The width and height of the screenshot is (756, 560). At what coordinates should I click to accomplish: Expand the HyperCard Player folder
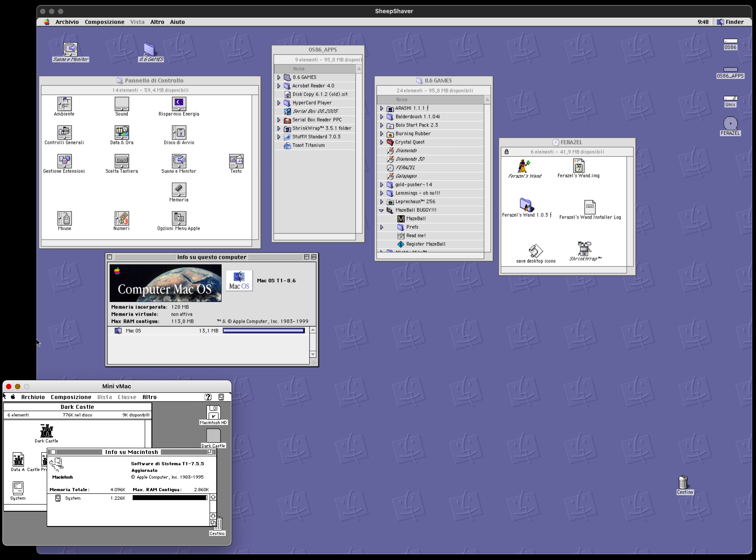[x=279, y=103]
